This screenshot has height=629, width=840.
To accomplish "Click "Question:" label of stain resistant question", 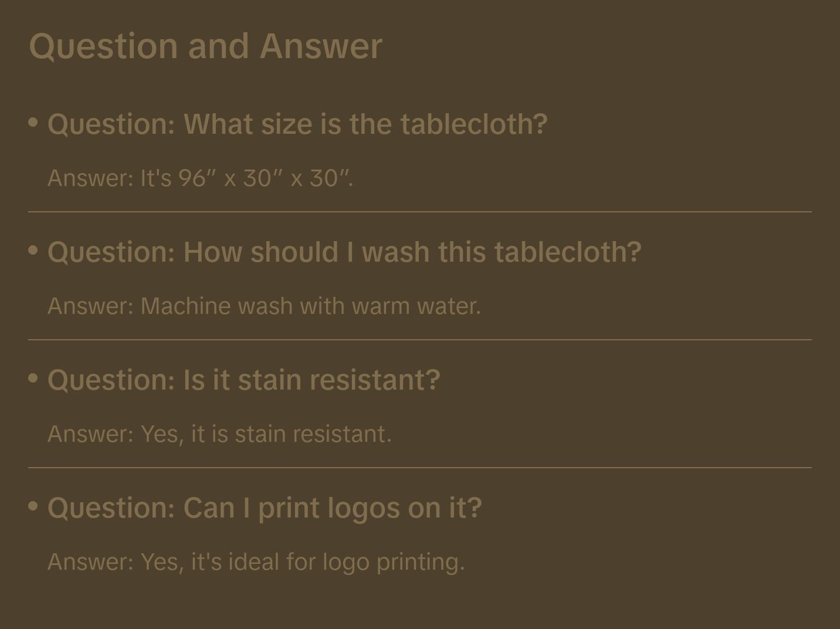I will pyautogui.click(x=111, y=380).
